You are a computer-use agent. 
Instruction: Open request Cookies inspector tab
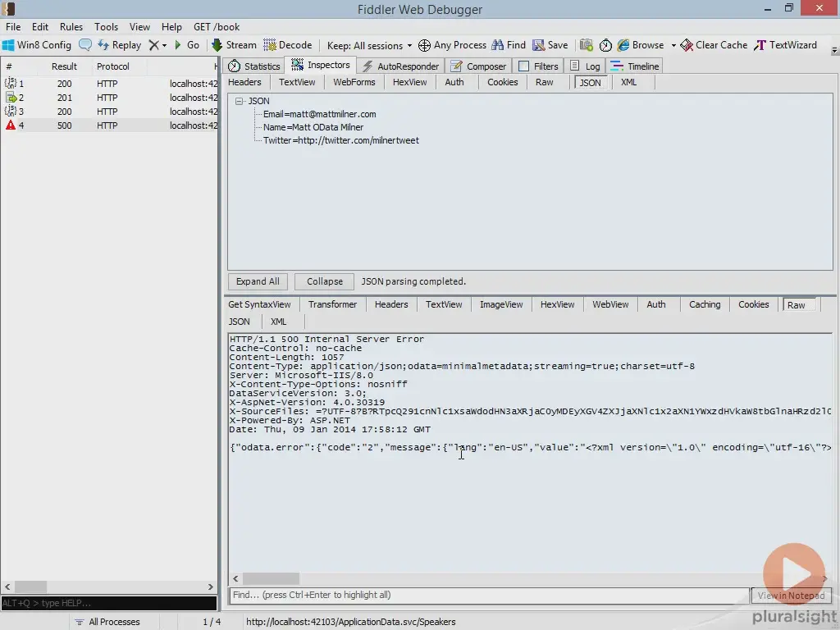click(503, 82)
